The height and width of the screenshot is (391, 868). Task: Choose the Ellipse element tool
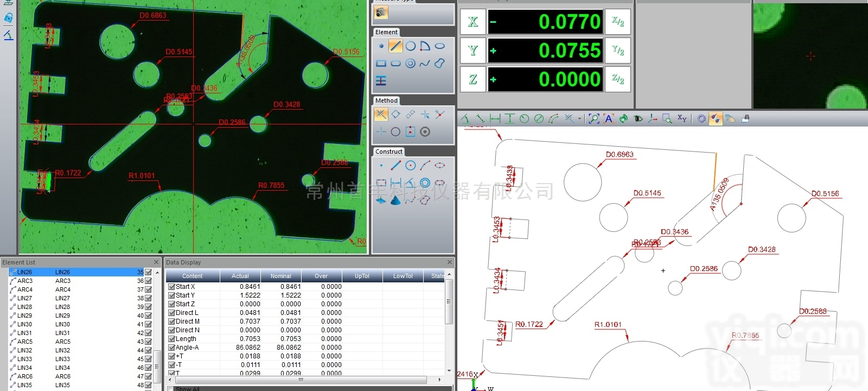tap(440, 46)
